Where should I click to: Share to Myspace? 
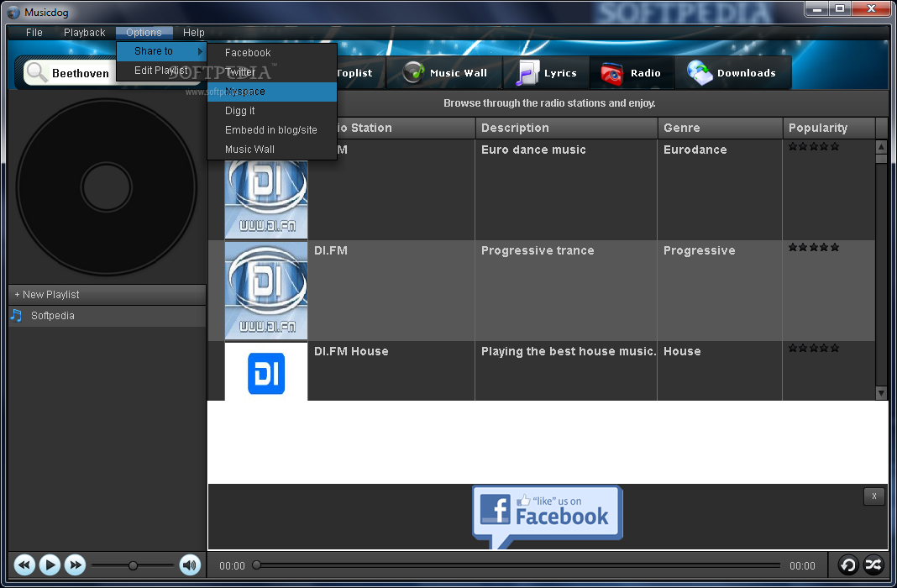272,92
